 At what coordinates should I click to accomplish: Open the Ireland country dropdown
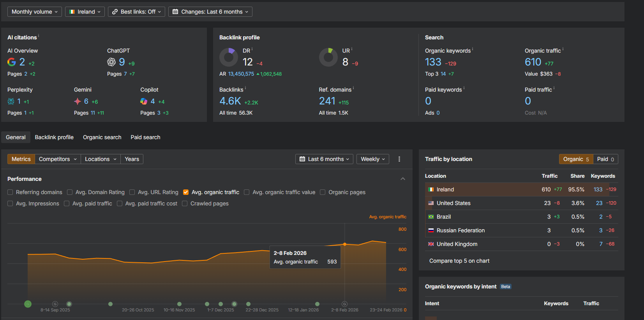85,12
